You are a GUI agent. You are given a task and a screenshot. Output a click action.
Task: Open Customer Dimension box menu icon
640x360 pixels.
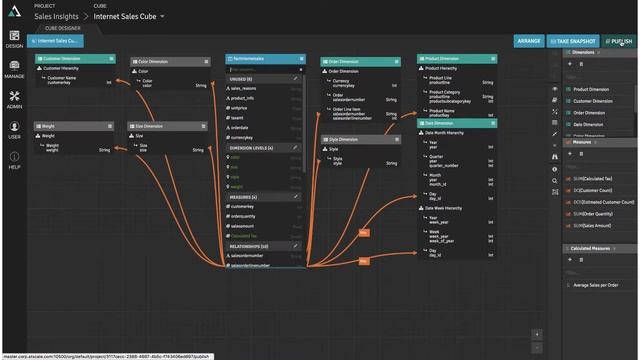click(111, 59)
